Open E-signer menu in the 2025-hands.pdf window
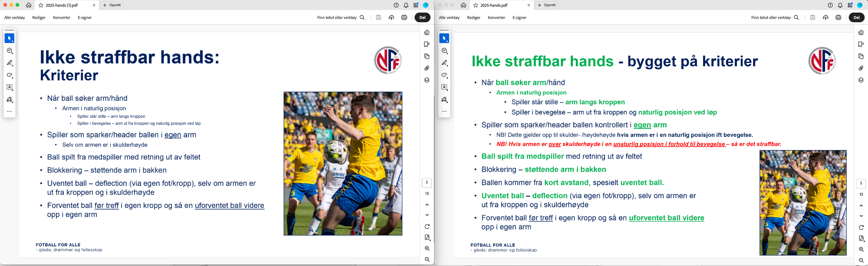868x266 pixels. click(519, 18)
